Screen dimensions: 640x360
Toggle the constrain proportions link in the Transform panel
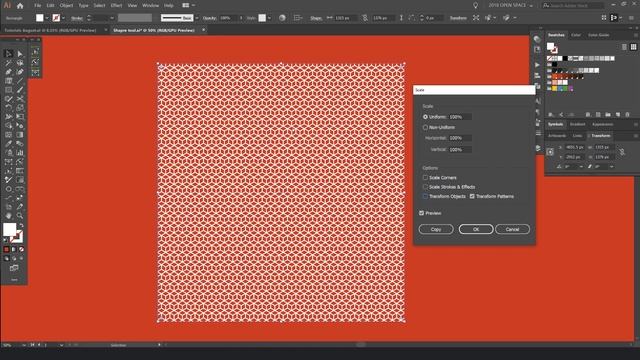click(622, 152)
